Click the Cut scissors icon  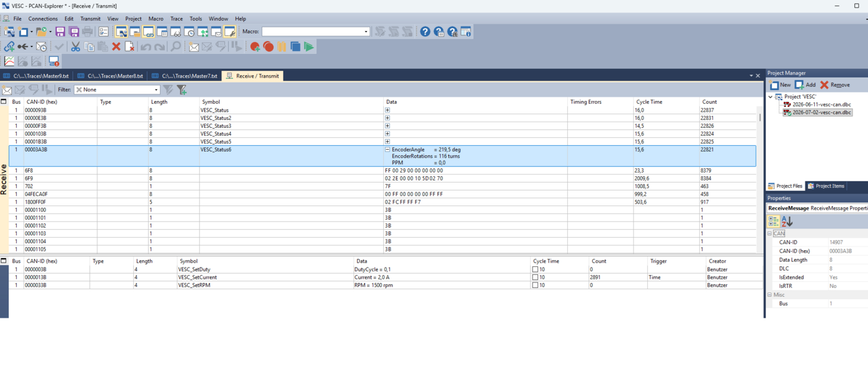pyautogui.click(x=76, y=47)
